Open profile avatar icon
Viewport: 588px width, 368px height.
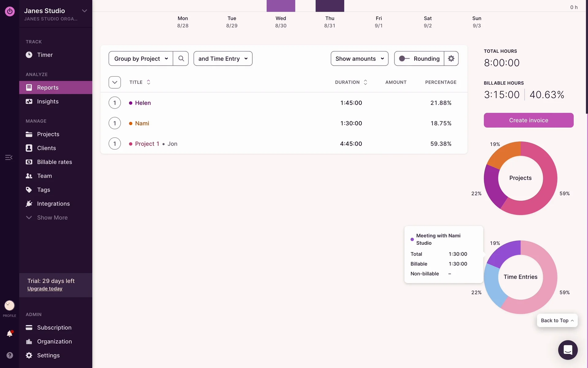pyautogui.click(x=9, y=305)
